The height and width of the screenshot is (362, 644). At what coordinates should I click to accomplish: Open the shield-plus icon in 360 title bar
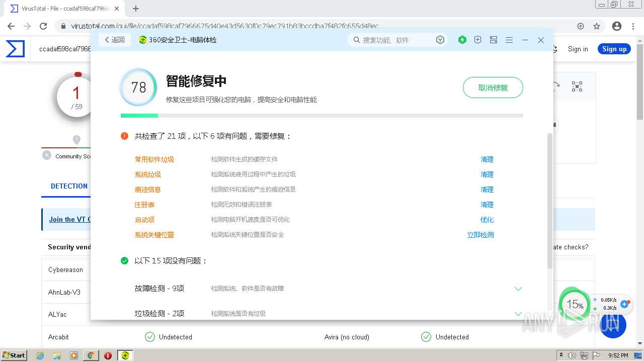[x=478, y=40]
